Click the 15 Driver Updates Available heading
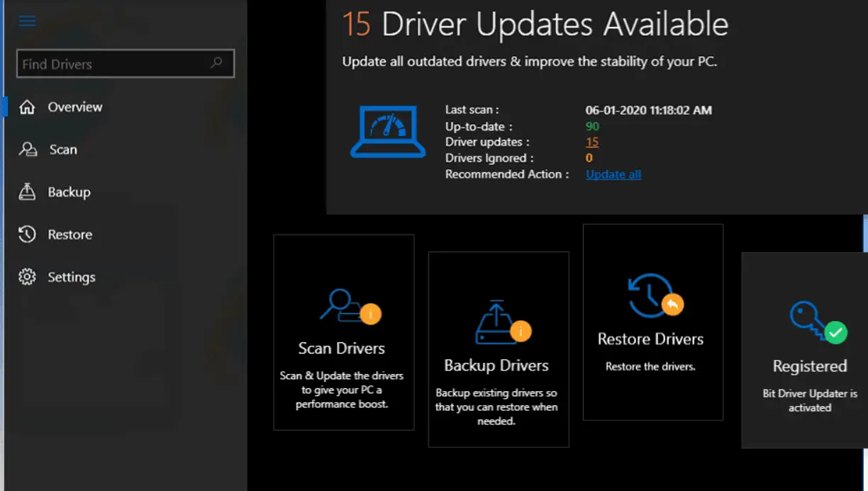 pyautogui.click(x=535, y=25)
